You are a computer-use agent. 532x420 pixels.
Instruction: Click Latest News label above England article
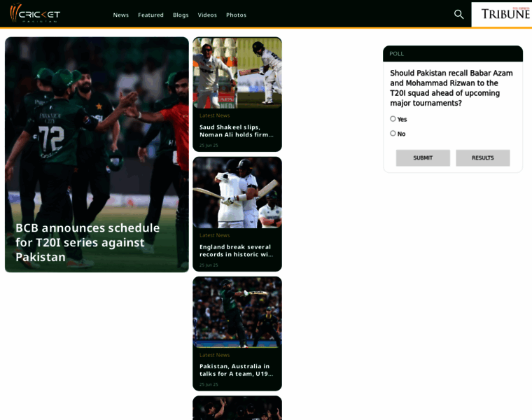pos(214,235)
